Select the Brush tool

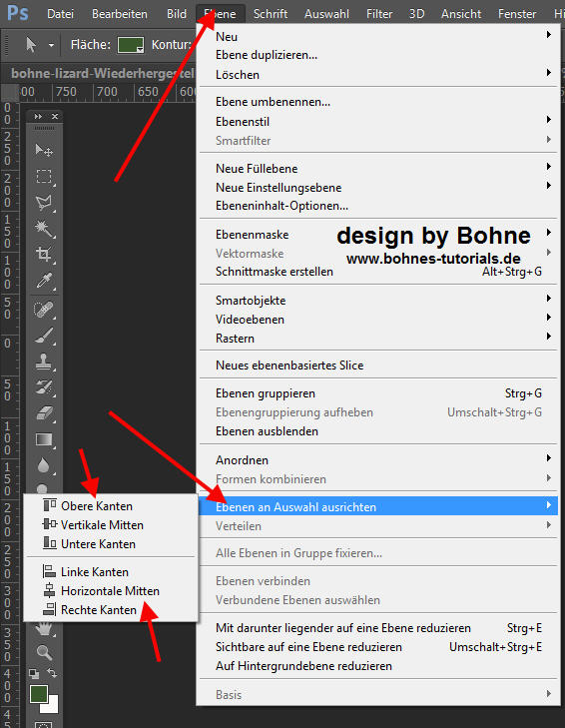(x=44, y=336)
